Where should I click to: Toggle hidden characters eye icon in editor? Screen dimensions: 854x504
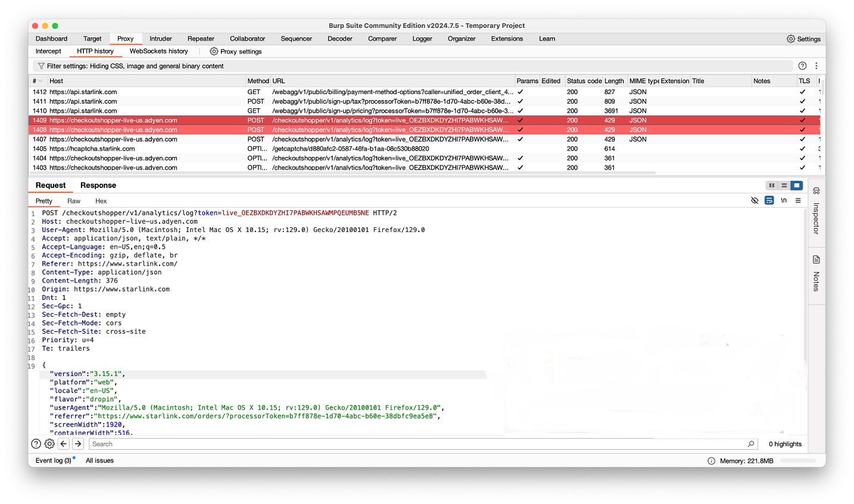755,201
